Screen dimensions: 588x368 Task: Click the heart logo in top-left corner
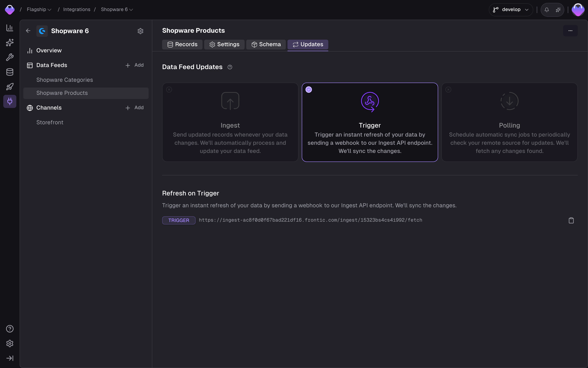tap(10, 10)
